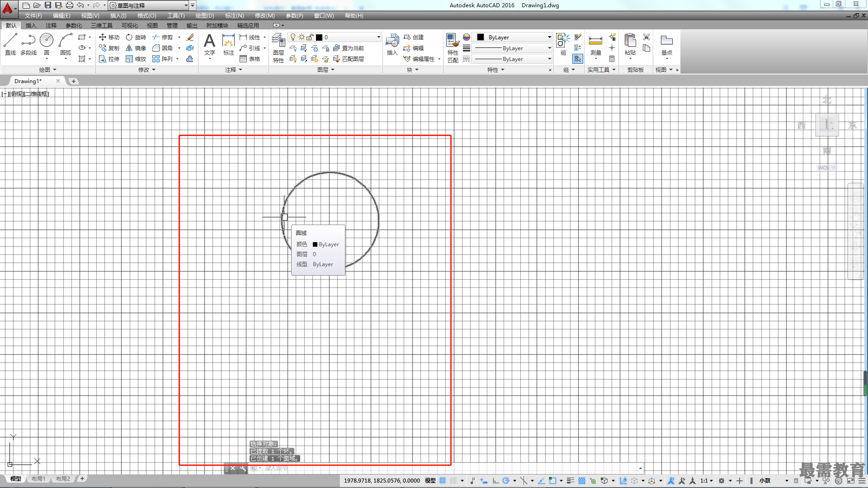Image resolution: width=868 pixels, height=488 pixels.
Task: Open annotation scale 1:1 dropdown
Action: click(x=707, y=481)
